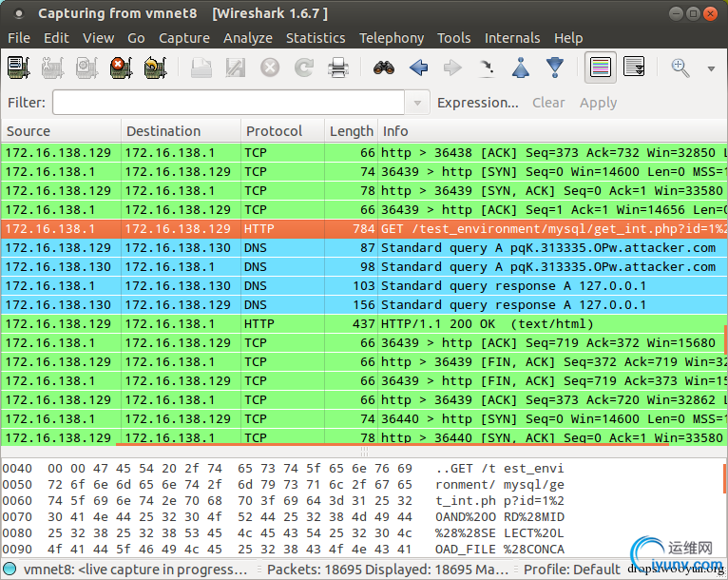Select the HTTP/1.1 200 OK packet
The image size is (728, 580).
pyautogui.click(x=364, y=324)
